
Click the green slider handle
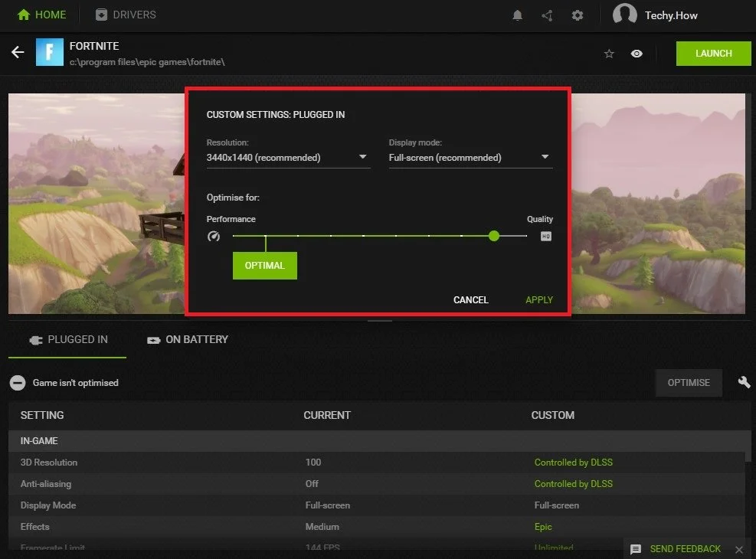tap(494, 236)
